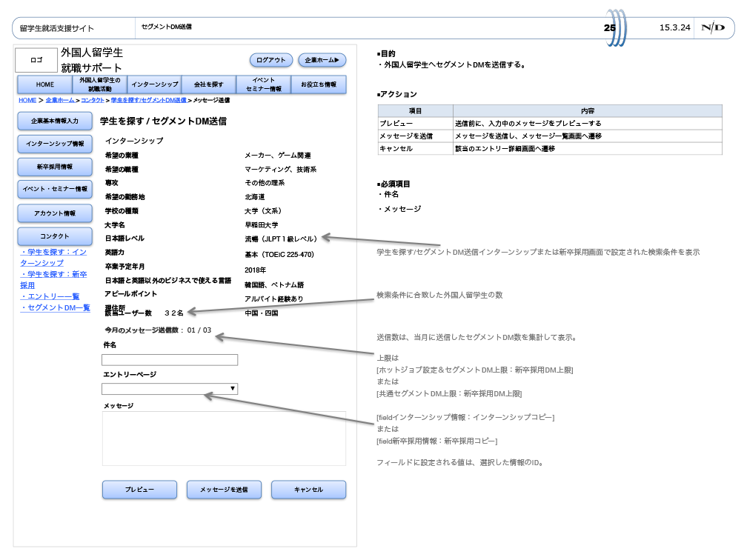Select the 会社を探す navigation tab
747x560 pixels.
[x=209, y=84]
